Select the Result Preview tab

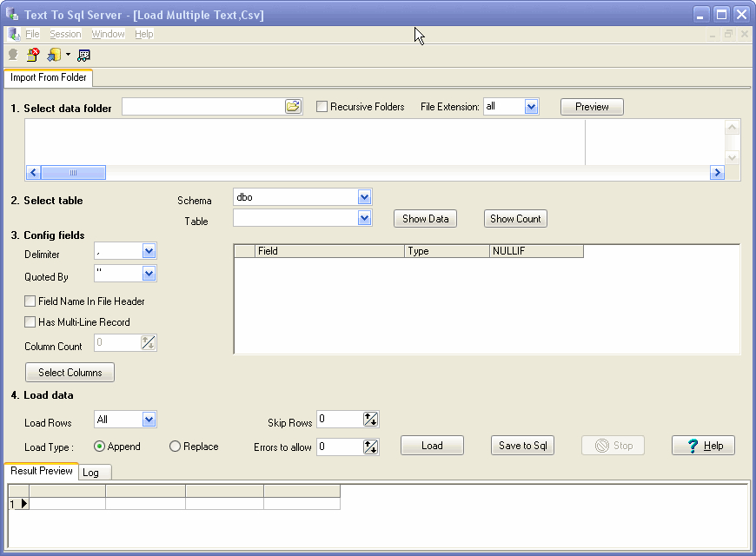pos(42,471)
